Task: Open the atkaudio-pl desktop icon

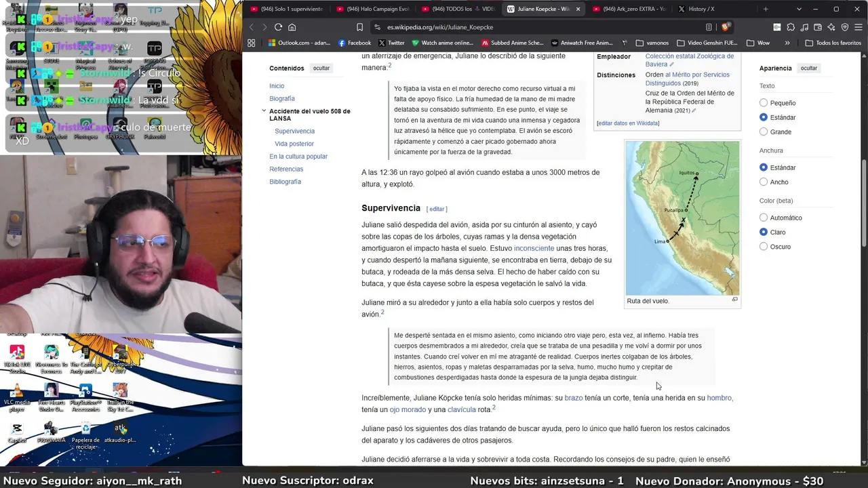Action: 120,432
